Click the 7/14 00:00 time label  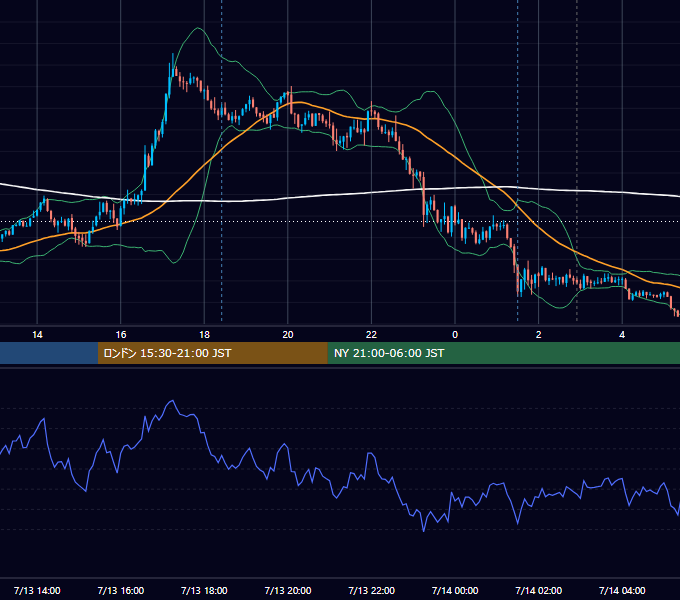coord(455,590)
